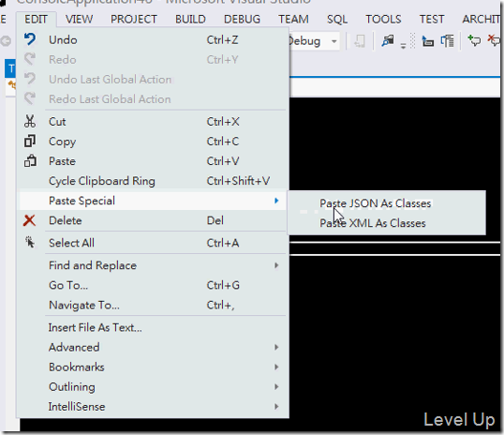The image size is (504, 435).
Task: Click the Ctrl+Shift+V shortcut text
Action: [x=238, y=181]
